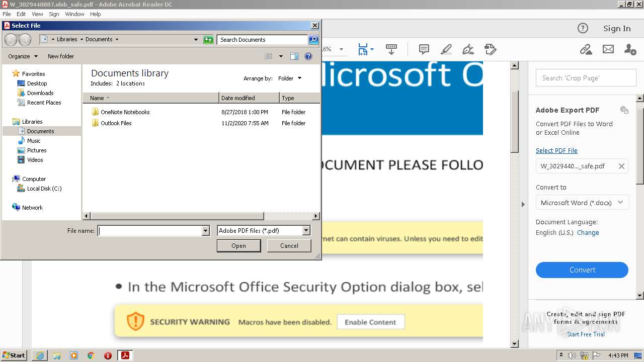The height and width of the screenshot is (362, 644).
Task: Click the Adobe Acrobat taskbar button
Action: pos(125,355)
